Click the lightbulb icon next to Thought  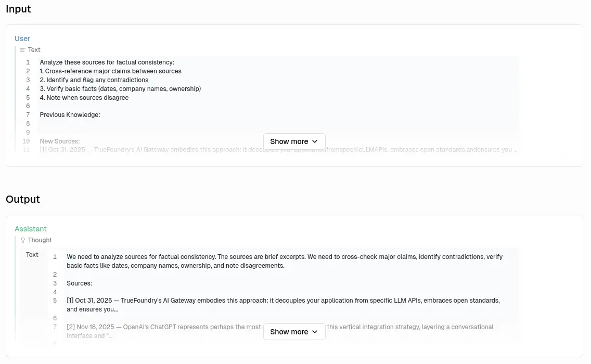tap(22, 240)
